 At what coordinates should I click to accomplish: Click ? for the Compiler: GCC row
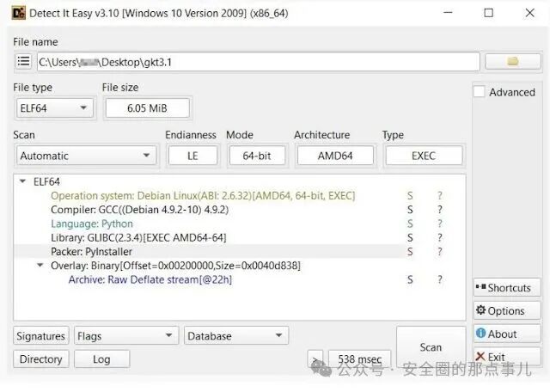coord(439,210)
